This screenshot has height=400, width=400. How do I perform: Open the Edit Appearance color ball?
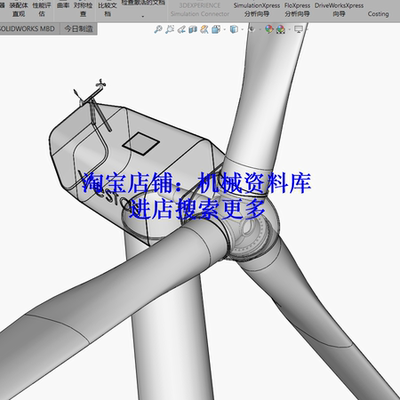click(269, 29)
